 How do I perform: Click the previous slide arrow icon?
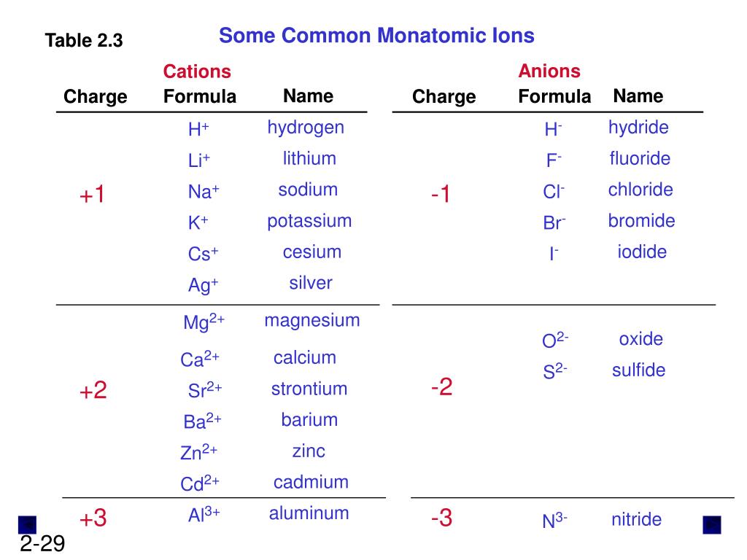coord(27,525)
